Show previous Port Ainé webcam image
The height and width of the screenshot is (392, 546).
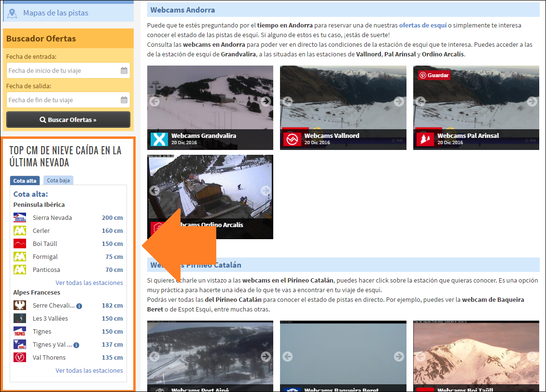pos(154,356)
